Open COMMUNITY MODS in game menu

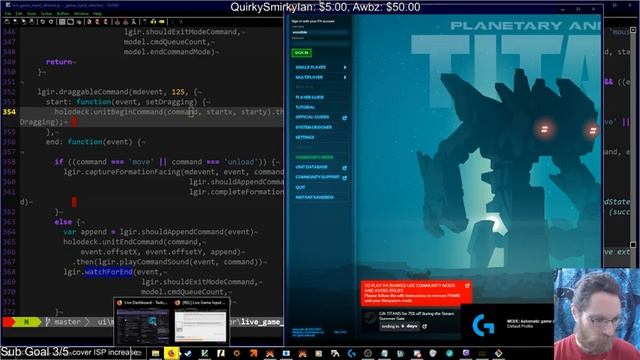pyautogui.click(x=314, y=157)
